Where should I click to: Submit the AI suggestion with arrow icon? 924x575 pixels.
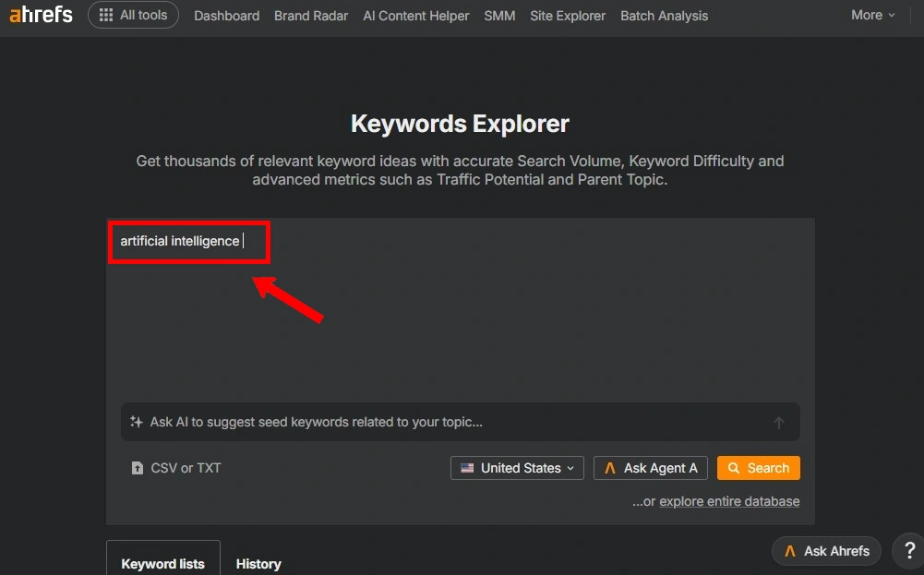point(778,423)
